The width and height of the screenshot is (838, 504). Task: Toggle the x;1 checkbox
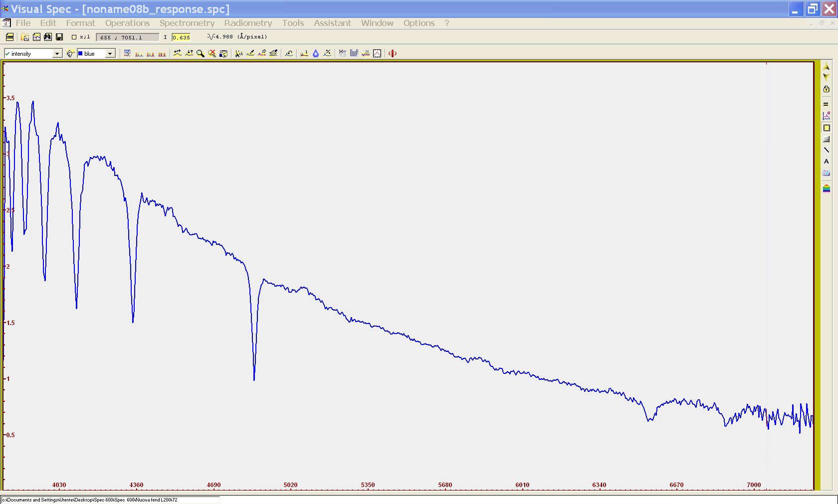coord(74,37)
